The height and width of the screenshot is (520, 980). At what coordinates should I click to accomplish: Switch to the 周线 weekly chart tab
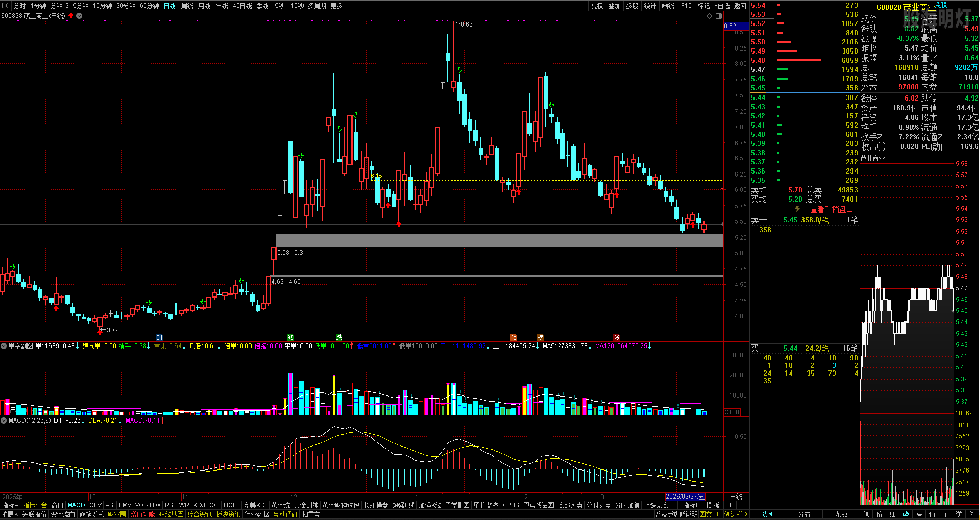(x=187, y=6)
